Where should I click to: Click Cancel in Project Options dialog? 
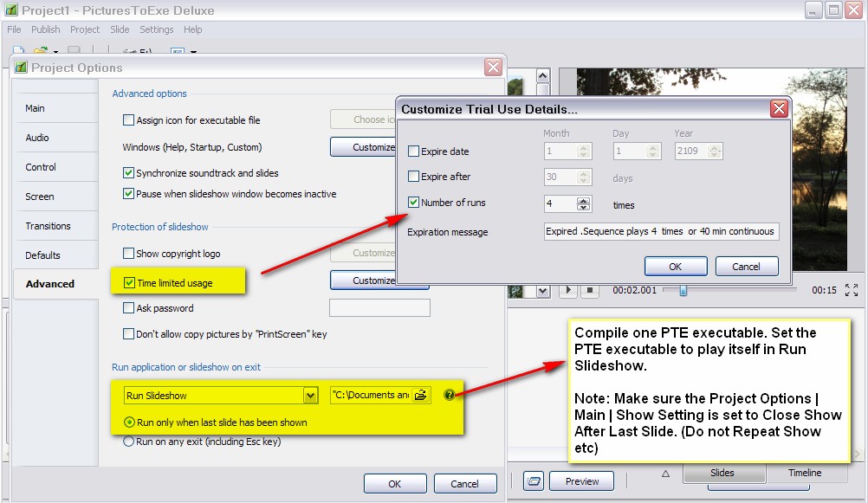464,484
